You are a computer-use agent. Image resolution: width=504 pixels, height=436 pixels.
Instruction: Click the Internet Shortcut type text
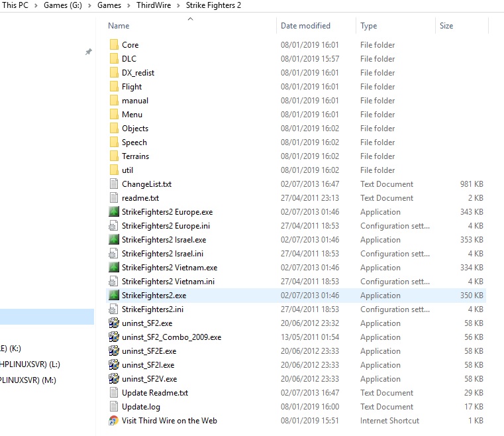[x=389, y=421]
